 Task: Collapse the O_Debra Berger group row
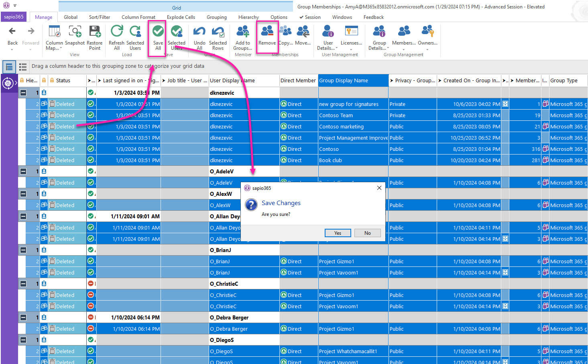[x=23, y=317]
